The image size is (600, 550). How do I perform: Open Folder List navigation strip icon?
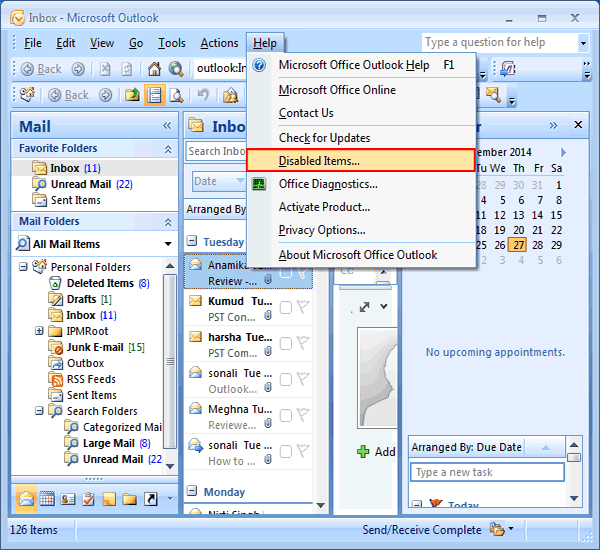coord(130,499)
